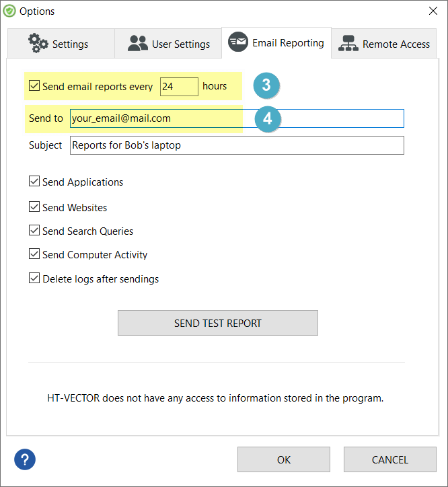Click the network icon on Remote Access tab

(x=348, y=43)
